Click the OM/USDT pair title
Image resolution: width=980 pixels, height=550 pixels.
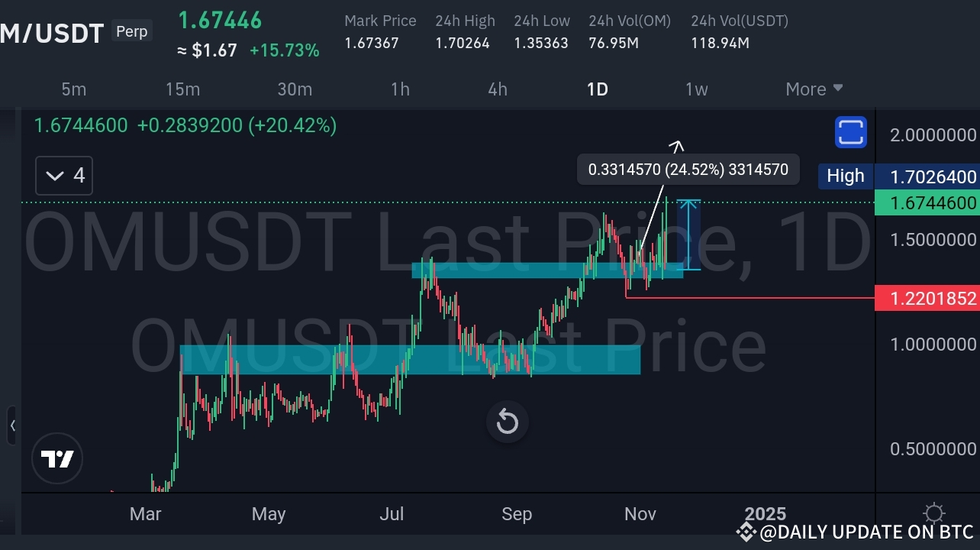[51, 32]
